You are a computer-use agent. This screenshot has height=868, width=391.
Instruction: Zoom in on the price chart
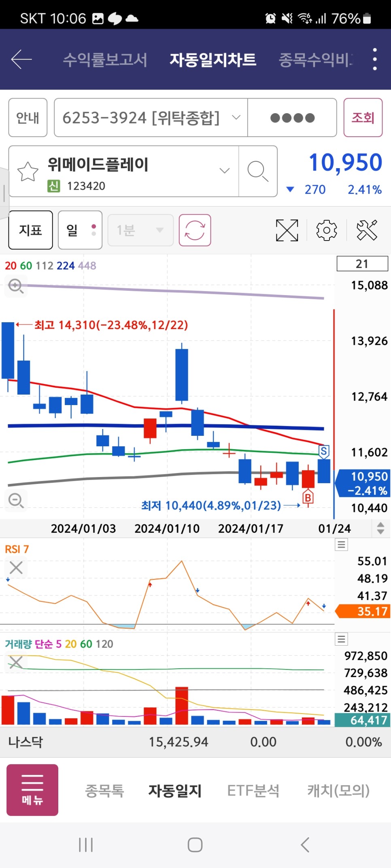point(16,286)
